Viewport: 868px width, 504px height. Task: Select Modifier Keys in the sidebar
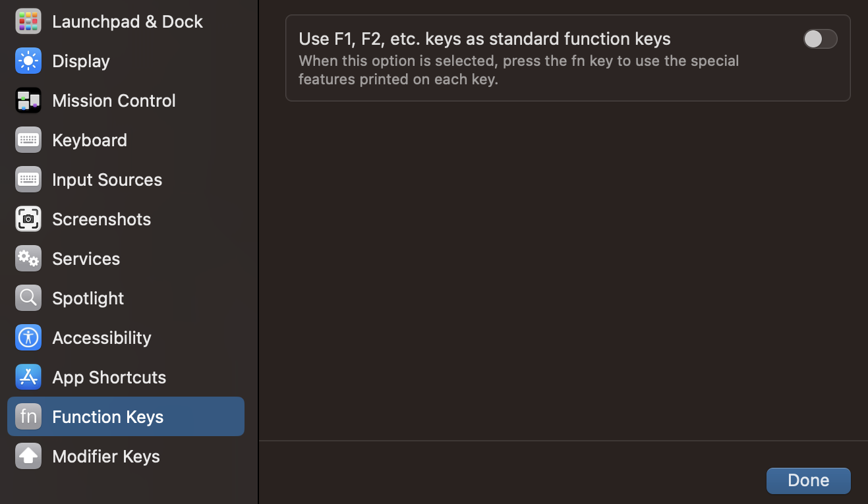(105, 456)
